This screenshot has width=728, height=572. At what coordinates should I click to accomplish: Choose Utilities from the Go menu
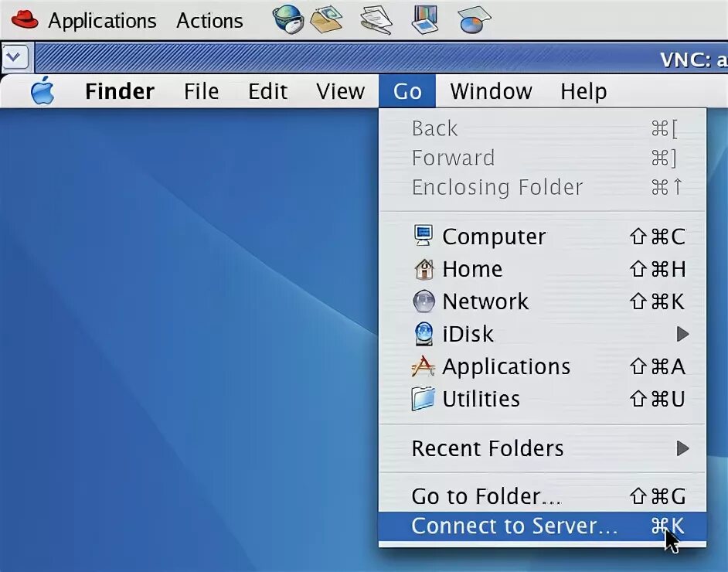(x=543, y=399)
